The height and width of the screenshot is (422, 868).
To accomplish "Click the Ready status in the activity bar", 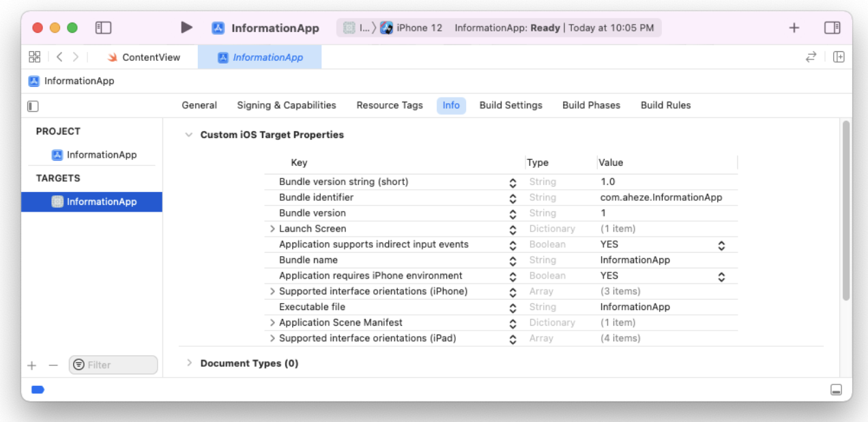I will [x=545, y=28].
